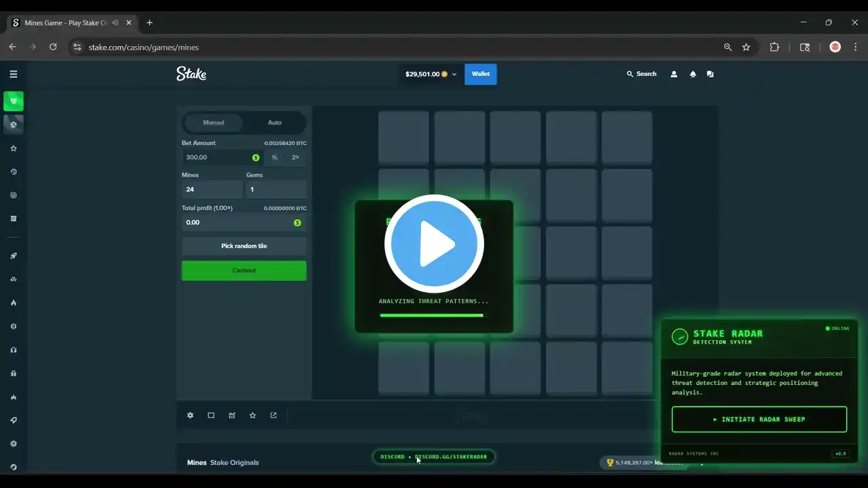Switch to Manual betting mode
This screenshot has width=868, height=488.
click(214, 123)
